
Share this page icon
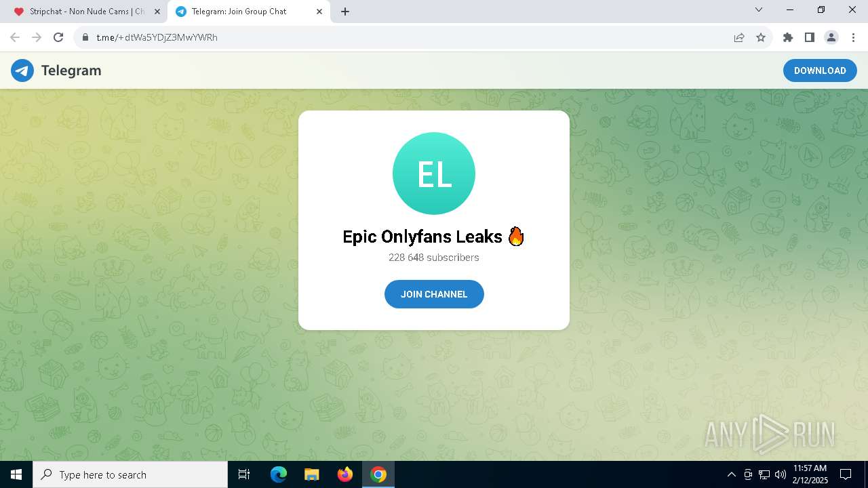tap(739, 37)
